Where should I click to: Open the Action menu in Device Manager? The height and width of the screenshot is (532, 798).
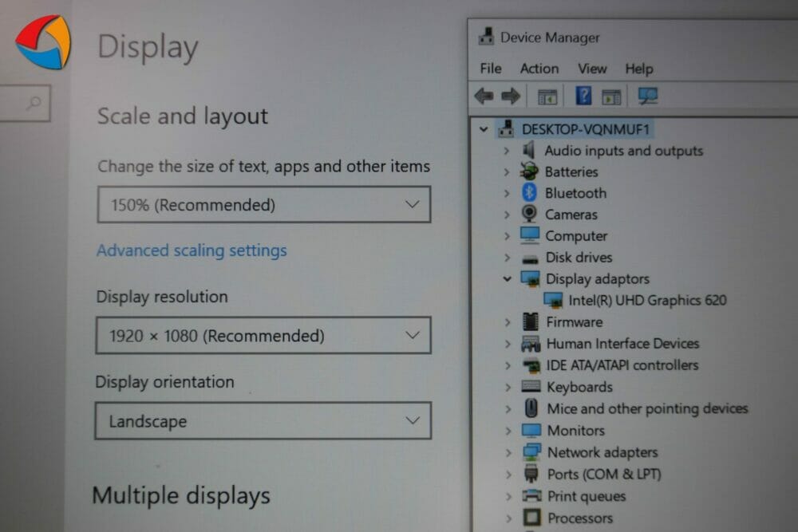539,68
